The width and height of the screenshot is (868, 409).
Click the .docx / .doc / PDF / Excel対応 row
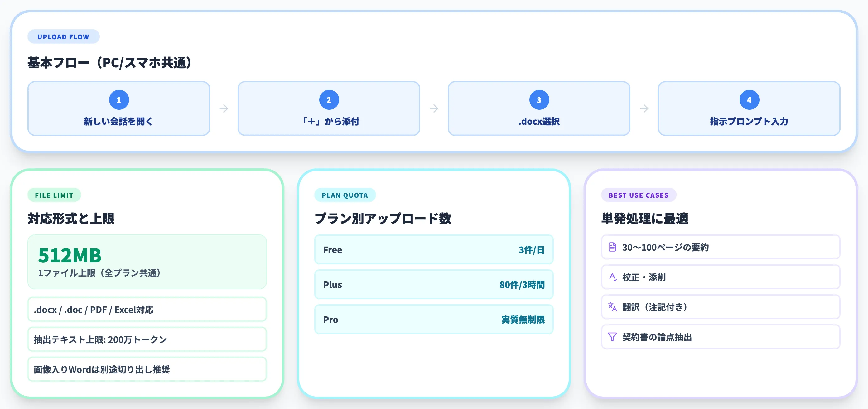pos(147,309)
